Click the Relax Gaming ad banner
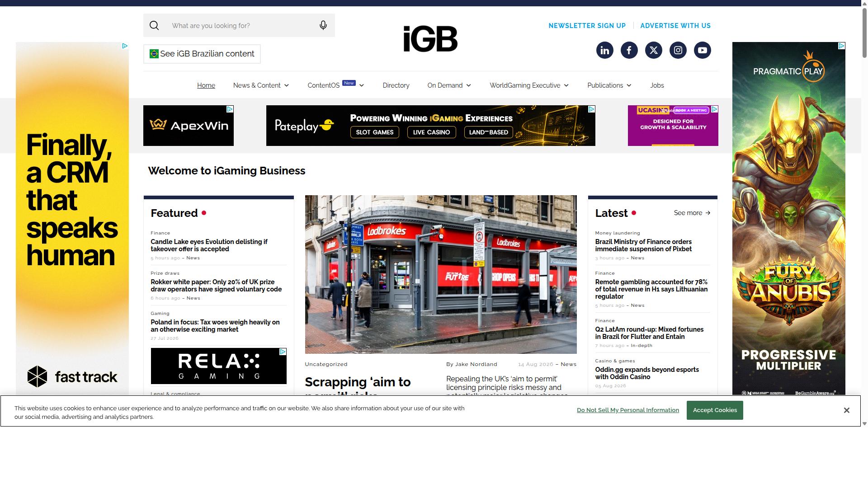 coord(219,366)
